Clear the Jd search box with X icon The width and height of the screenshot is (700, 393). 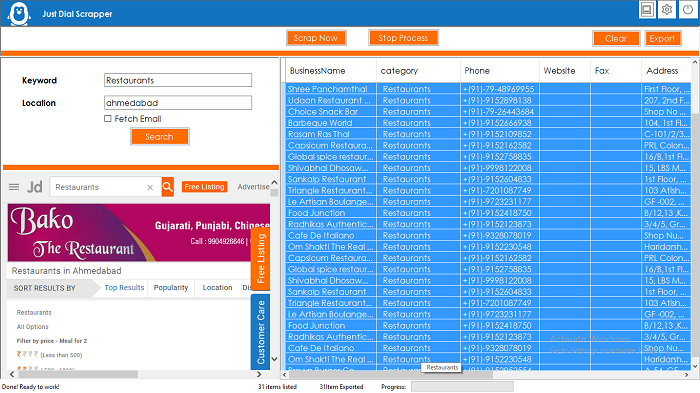coord(150,188)
